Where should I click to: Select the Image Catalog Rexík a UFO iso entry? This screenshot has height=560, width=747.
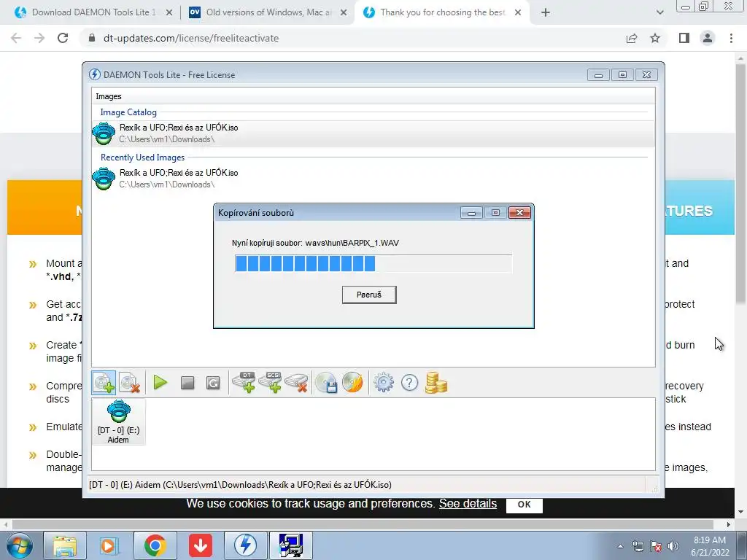pos(373,133)
